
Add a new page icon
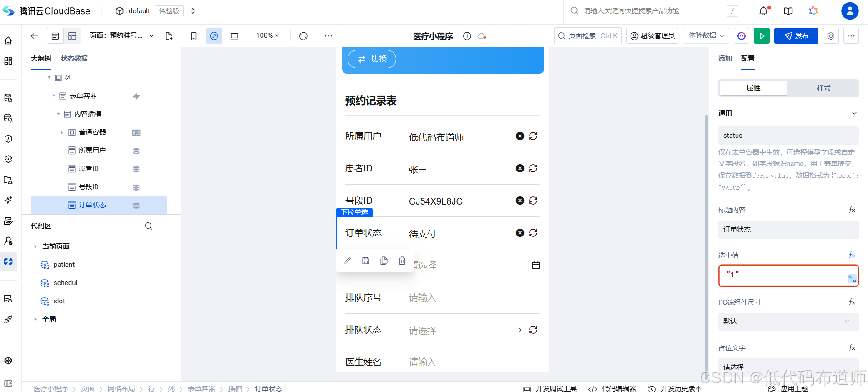point(169,36)
